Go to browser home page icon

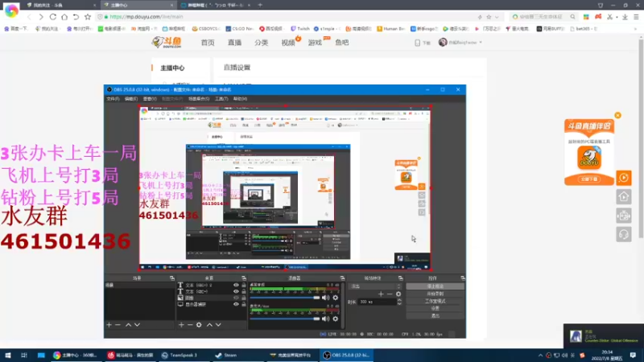64,17
